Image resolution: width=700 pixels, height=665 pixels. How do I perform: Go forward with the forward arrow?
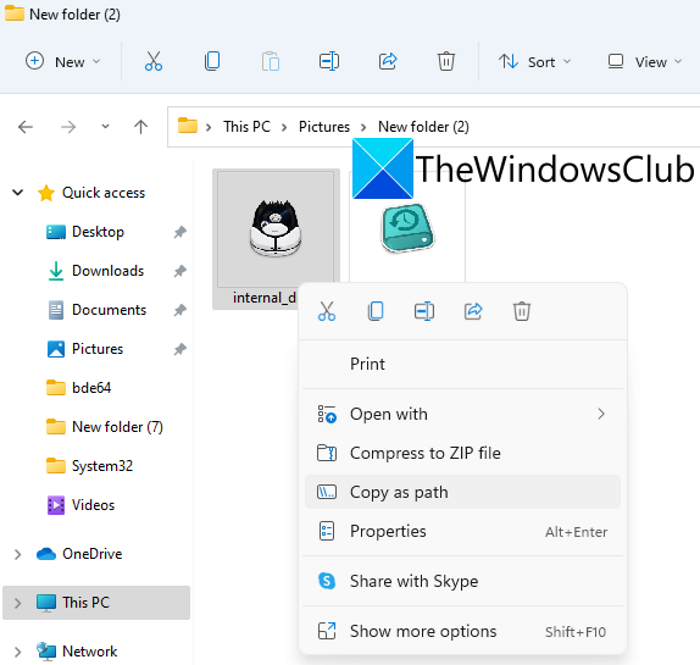pos(68,127)
